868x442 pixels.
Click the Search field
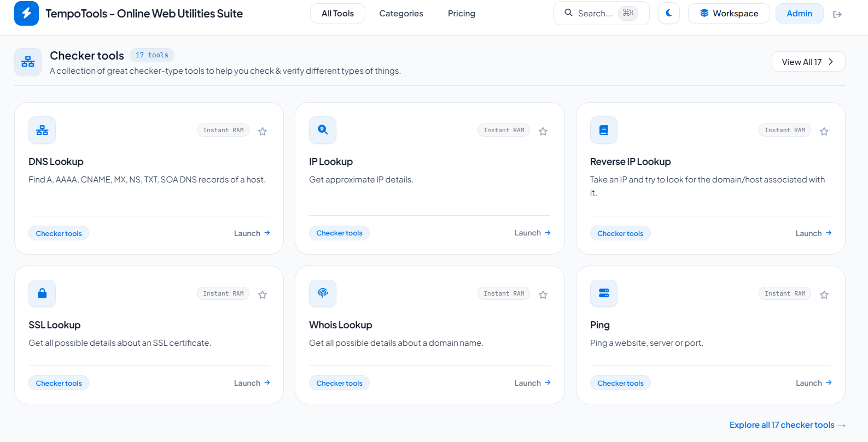[x=601, y=13]
